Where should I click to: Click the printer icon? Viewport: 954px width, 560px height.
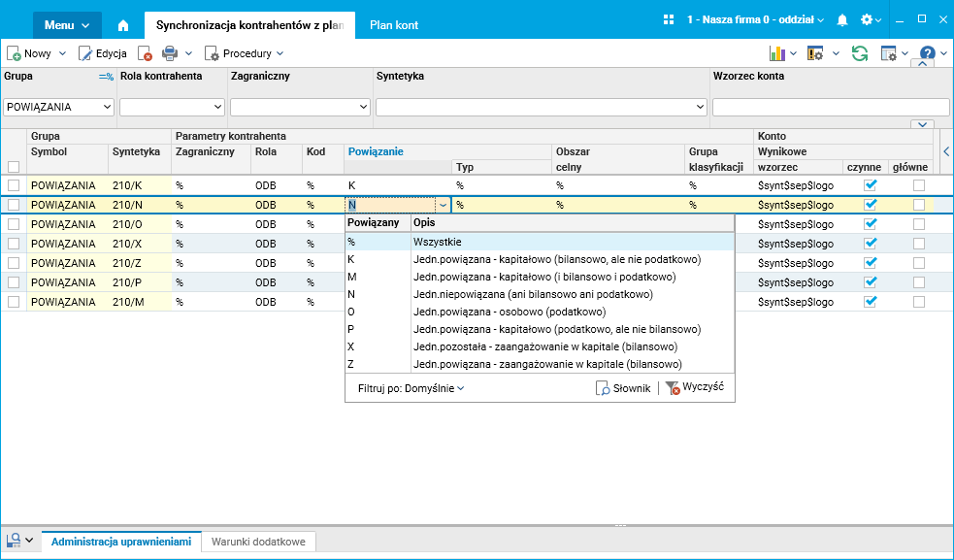pos(170,53)
